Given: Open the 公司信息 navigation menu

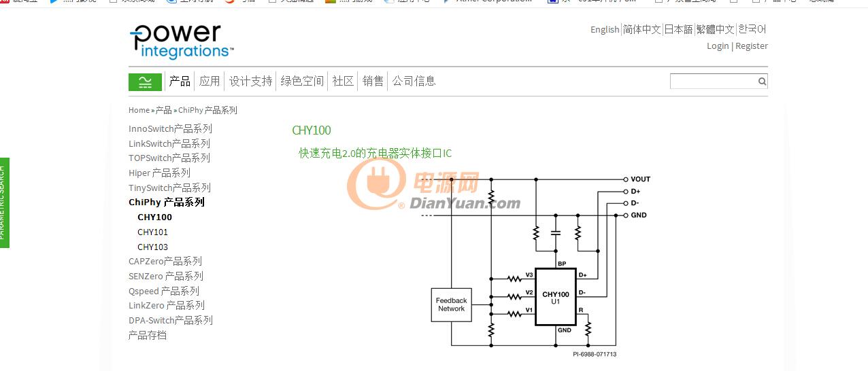Looking at the screenshot, I should pos(414,82).
